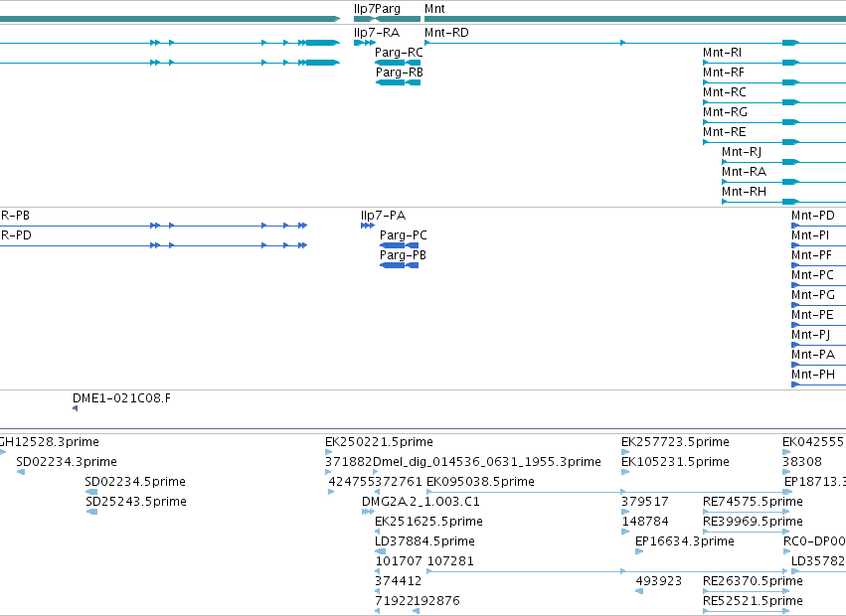Viewport: 846px width, 616px height.
Task: Select the Mnt-PF protein label
Action: [x=811, y=255]
